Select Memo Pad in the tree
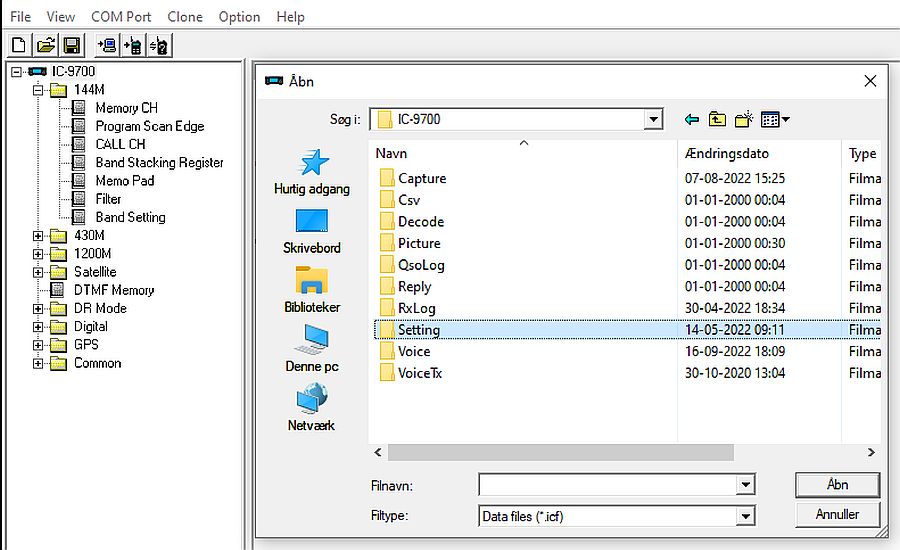Viewport: 900px width, 550px height. pos(125,181)
